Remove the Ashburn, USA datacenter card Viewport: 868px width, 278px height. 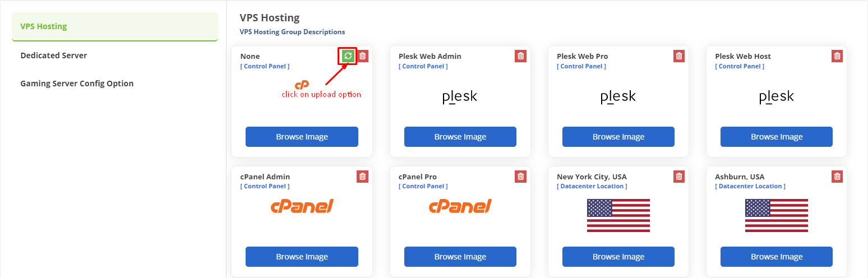(x=837, y=177)
